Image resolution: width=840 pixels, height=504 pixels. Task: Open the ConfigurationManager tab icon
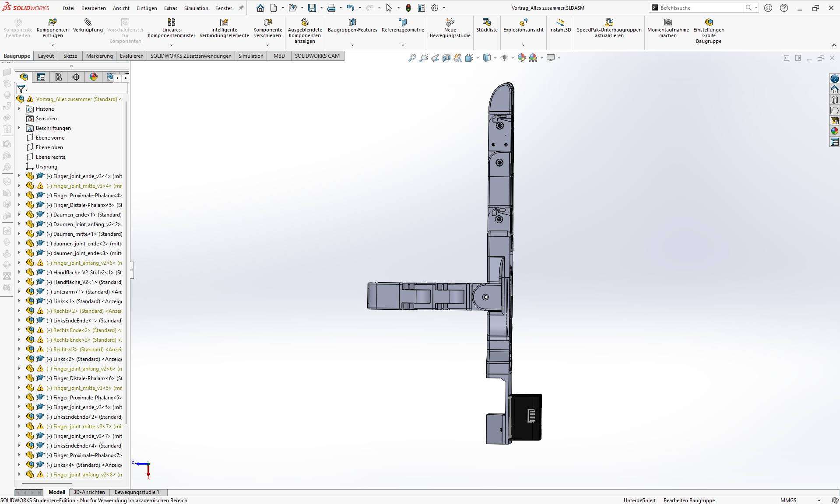59,77
